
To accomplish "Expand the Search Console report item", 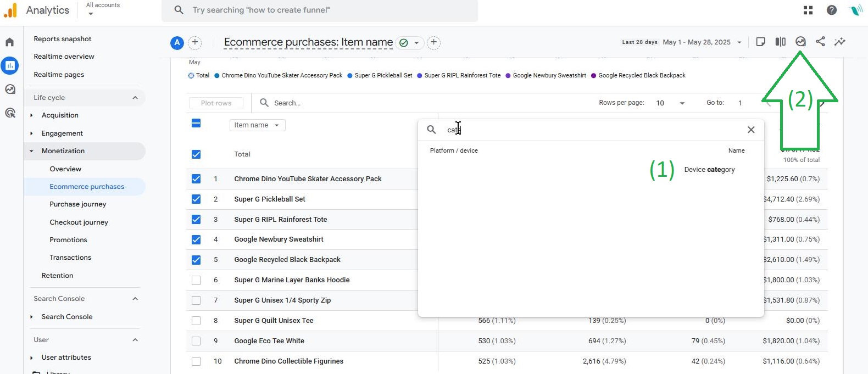I will (x=31, y=317).
